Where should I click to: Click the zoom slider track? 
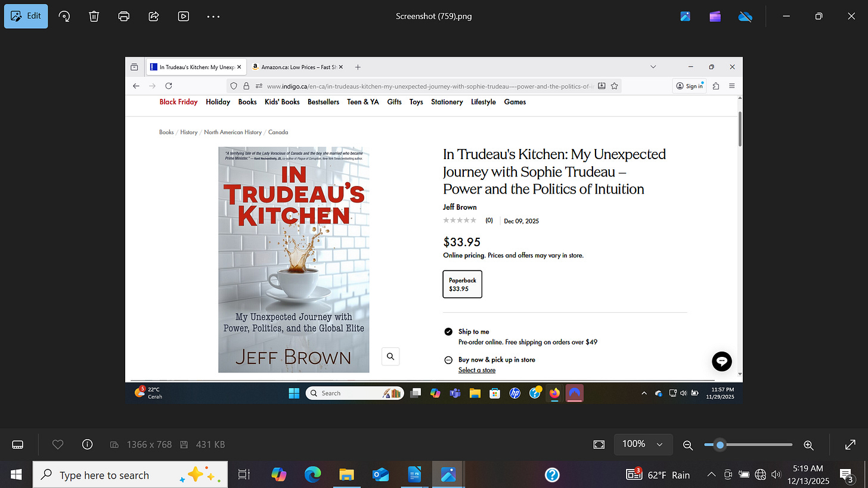coord(748,445)
